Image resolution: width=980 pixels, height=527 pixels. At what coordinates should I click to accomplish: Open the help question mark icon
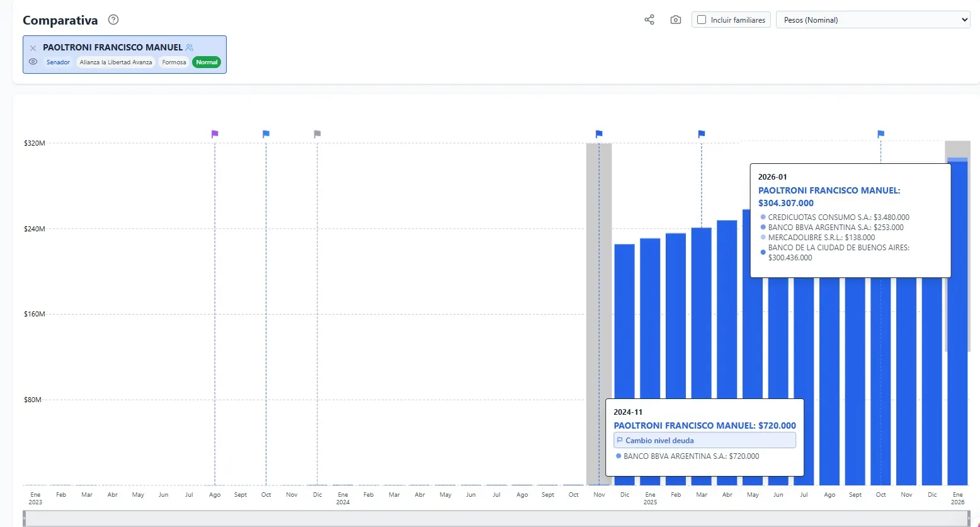[113, 20]
